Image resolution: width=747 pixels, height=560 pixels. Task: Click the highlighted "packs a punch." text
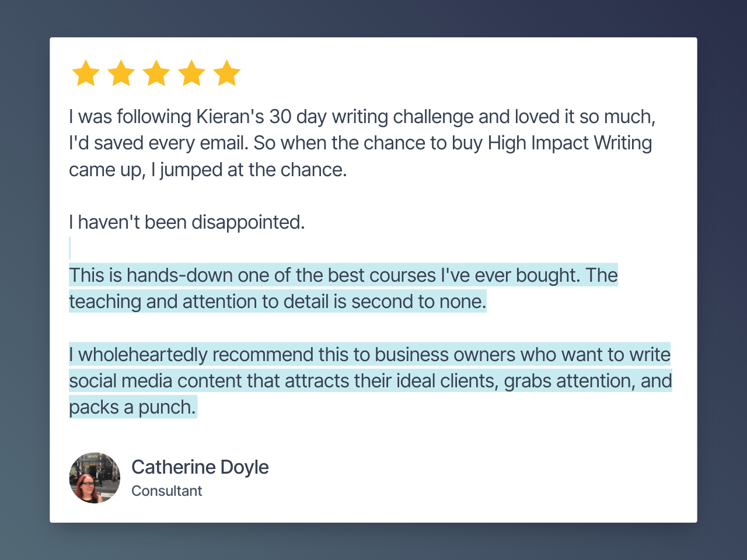(132, 407)
